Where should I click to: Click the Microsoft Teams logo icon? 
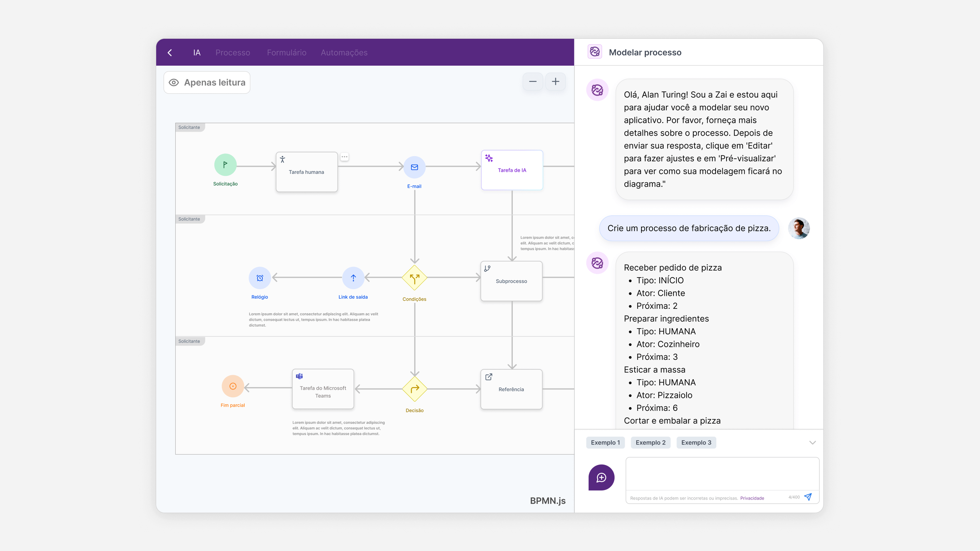(x=299, y=376)
